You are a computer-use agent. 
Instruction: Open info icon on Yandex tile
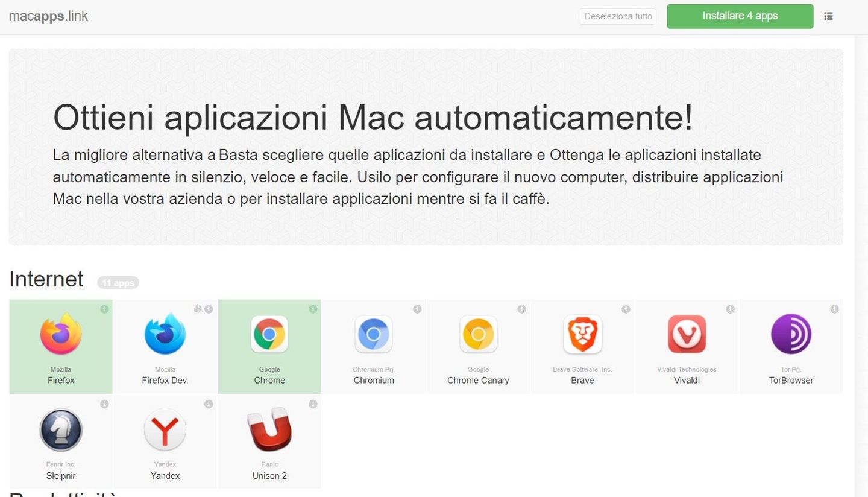click(x=209, y=404)
